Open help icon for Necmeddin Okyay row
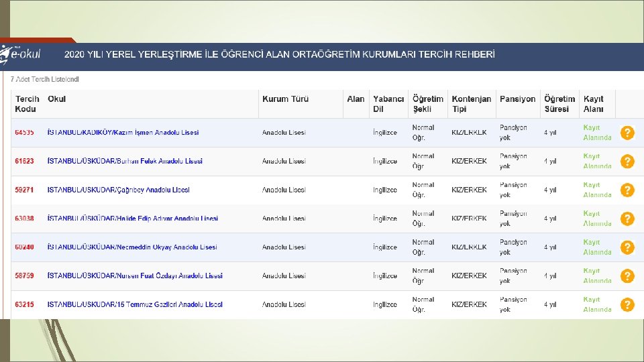This screenshot has width=644, height=362. click(x=627, y=247)
